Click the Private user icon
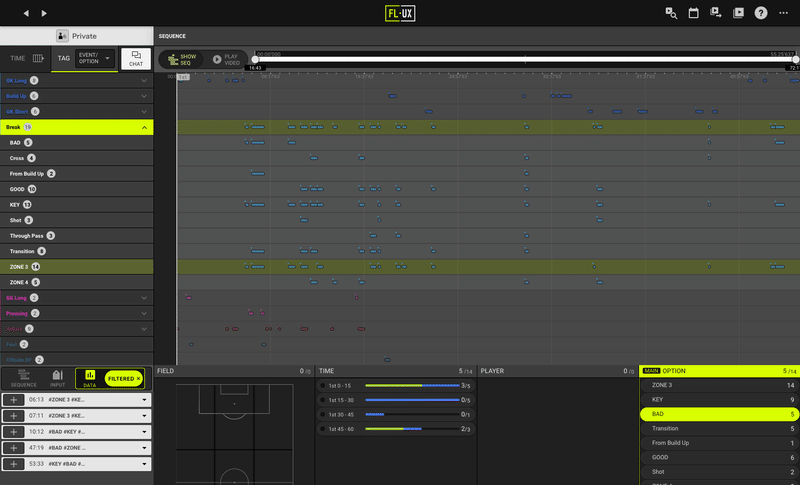The width and height of the screenshot is (800, 485). point(62,36)
